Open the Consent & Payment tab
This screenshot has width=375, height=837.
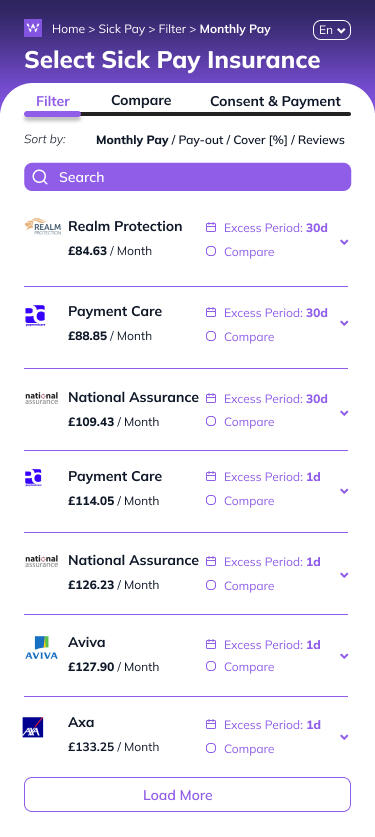tap(275, 101)
